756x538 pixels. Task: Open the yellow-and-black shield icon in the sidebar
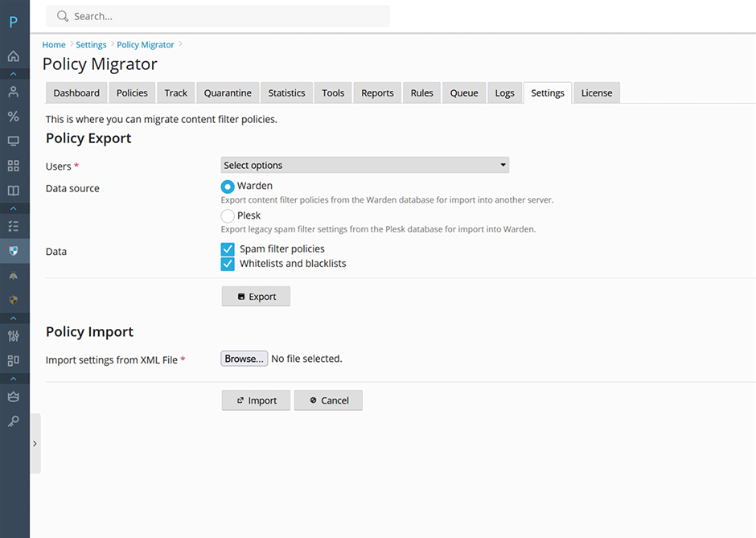pyautogui.click(x=14, y=300)
